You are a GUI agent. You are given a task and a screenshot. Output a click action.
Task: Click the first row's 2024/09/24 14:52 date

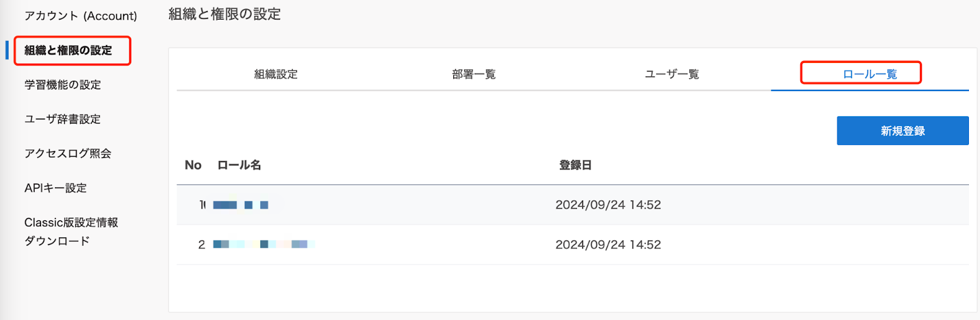coord(608,205)
